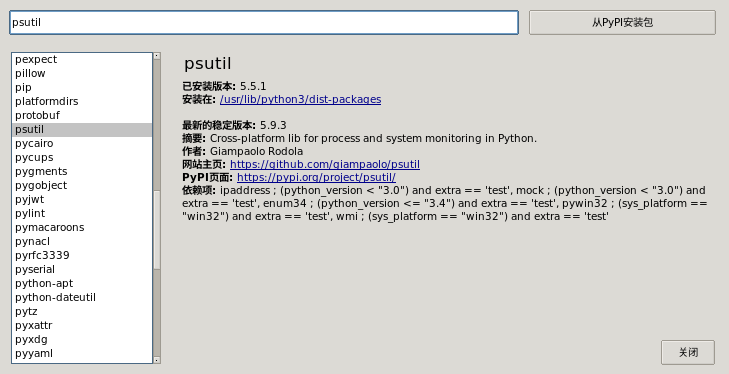The width and height of the screenshot is (729, 374).
Task: Select platformdirs in the package list
Action: click(x=82, y=101)
